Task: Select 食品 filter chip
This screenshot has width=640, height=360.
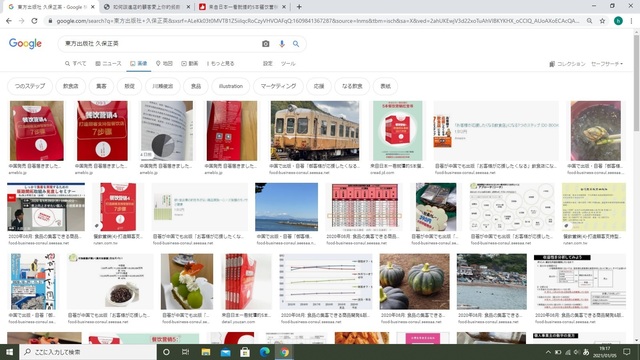Action: [196, 86]
